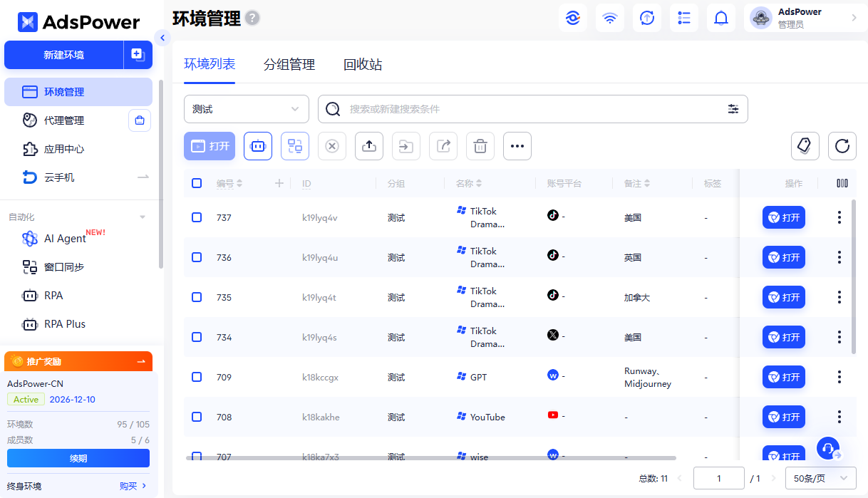
Task: Check the box for row 709
Action: click(x=197, y=377)
